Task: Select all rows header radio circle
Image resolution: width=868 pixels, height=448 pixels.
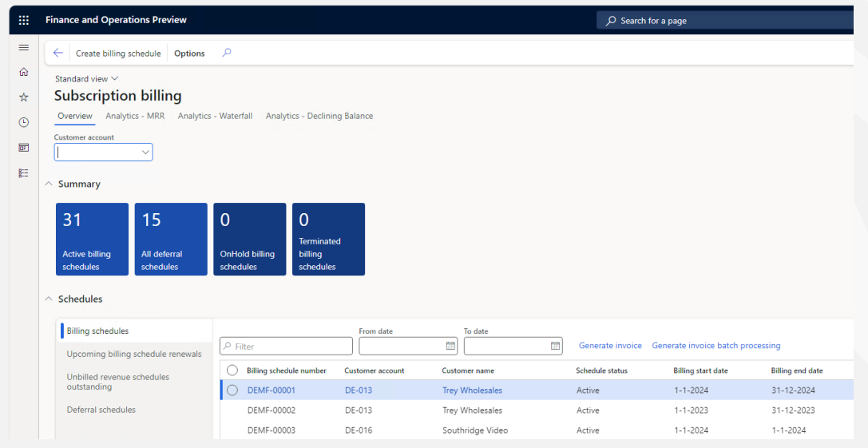Action: pyautogui.click(x=232, y=371)
